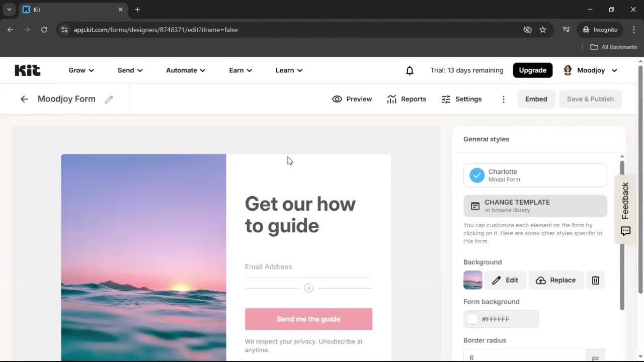The width and height of the screenshot is (644, 362).
Task: Switch to the Settings panel
Action: pos(461,99)
